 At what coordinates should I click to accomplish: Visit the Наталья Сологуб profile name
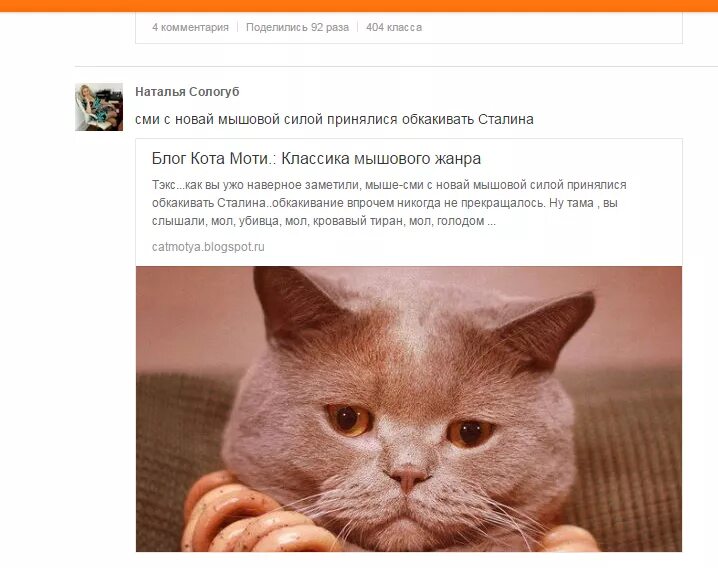click(187, 92)
